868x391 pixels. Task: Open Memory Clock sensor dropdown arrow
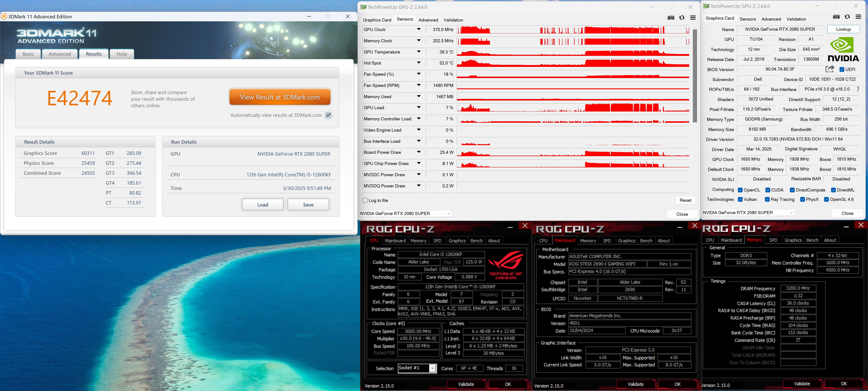419,40
